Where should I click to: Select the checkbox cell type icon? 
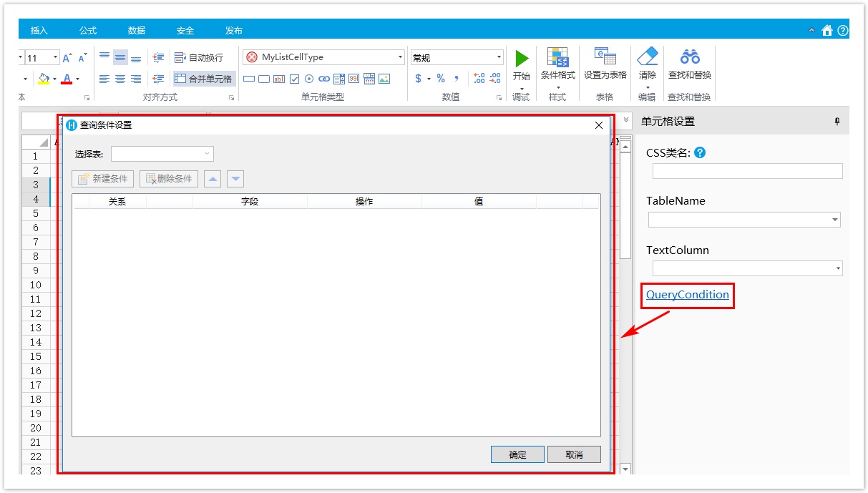coord(294,79)
